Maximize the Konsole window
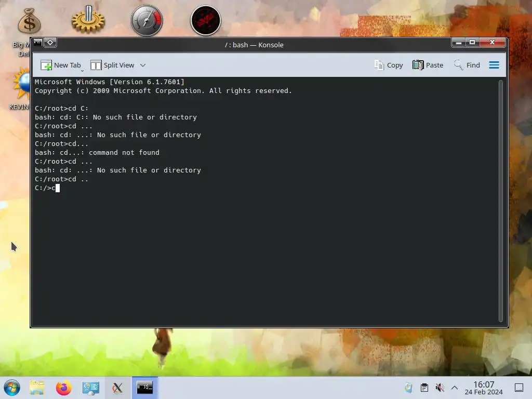 point(472,43)
